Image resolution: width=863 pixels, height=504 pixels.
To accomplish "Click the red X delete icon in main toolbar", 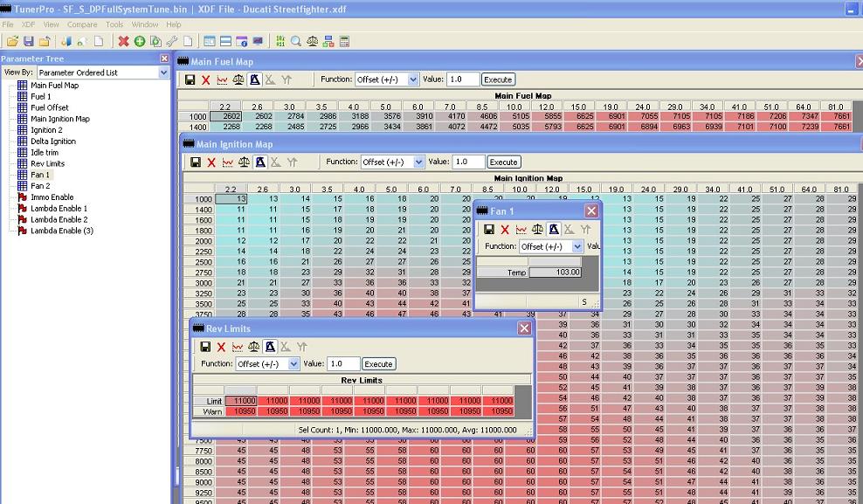I will [124, 41].
